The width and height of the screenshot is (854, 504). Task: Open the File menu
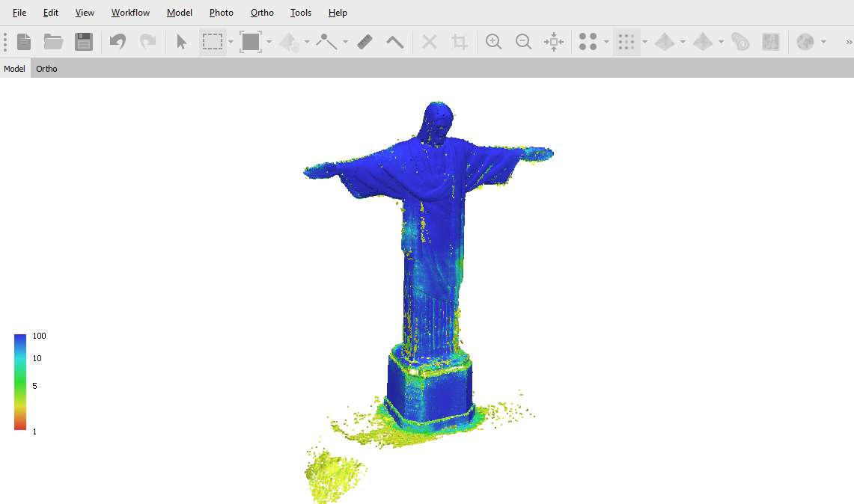point(19,13)
